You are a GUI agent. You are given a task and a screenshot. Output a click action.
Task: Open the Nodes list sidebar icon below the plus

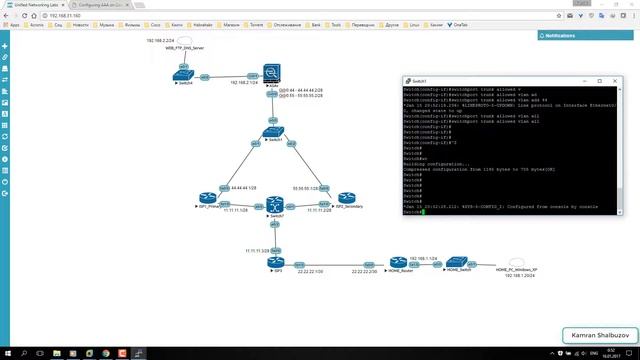[5, 57]
